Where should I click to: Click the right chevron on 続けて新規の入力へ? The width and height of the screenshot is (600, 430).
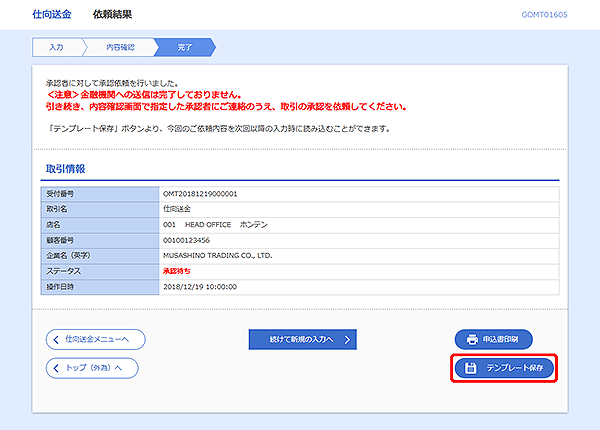(x=347, y=339)
